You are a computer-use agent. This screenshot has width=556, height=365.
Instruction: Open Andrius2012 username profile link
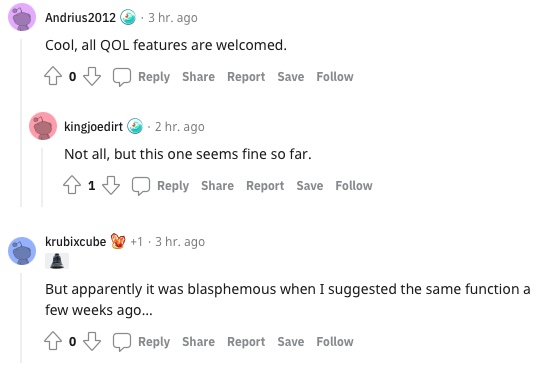click(80, 17)
